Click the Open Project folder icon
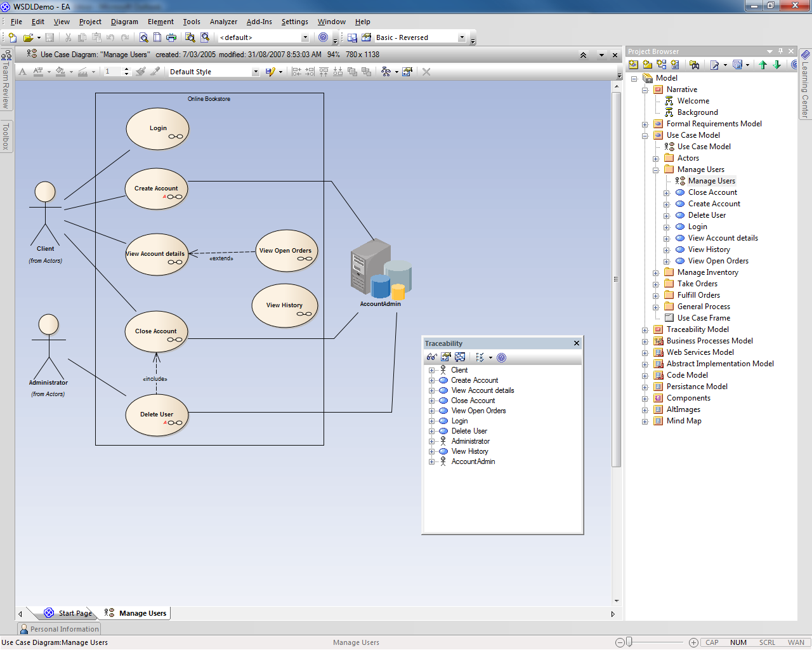The image size is (812, 650). (x=28, y=37)
